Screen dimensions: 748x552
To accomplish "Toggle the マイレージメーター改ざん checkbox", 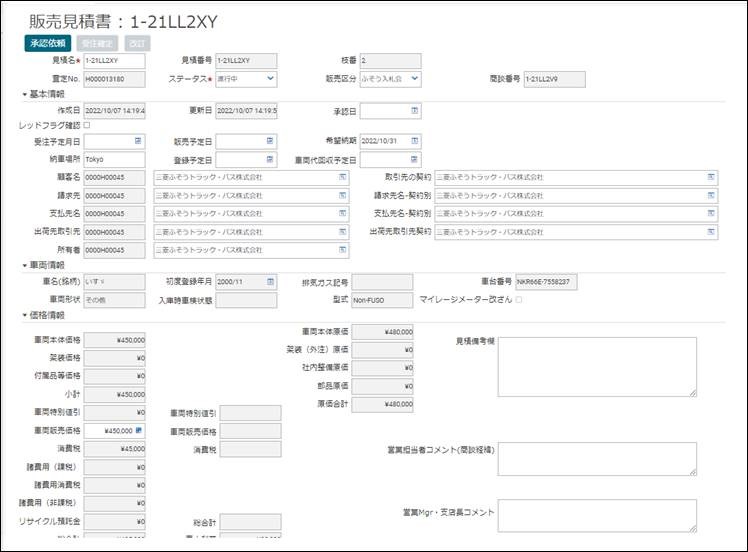I will pyautogui.click(x=518, y=300).
